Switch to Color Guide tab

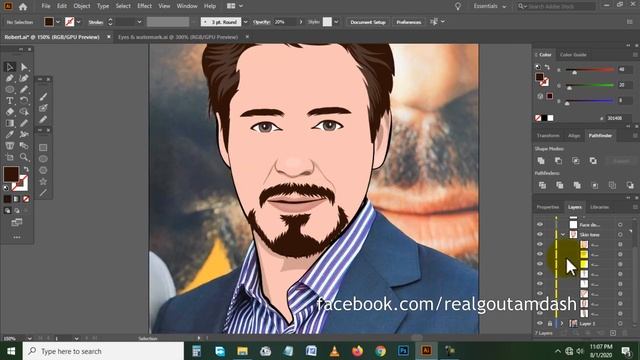point(573,55)
